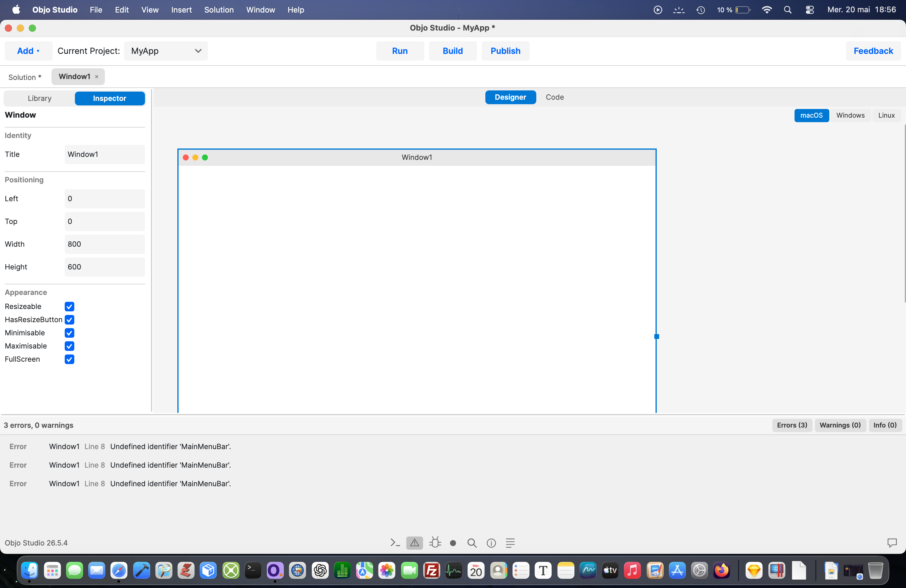Image resolution: width=906 pixels, height=588 pixels.
Task: Open the Trash in the Dock
Action: pos(875,571)
